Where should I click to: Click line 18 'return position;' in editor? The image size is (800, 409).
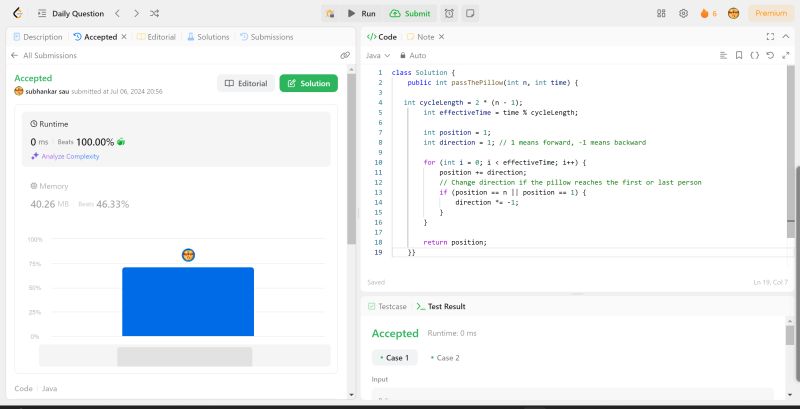pos(455,242)
